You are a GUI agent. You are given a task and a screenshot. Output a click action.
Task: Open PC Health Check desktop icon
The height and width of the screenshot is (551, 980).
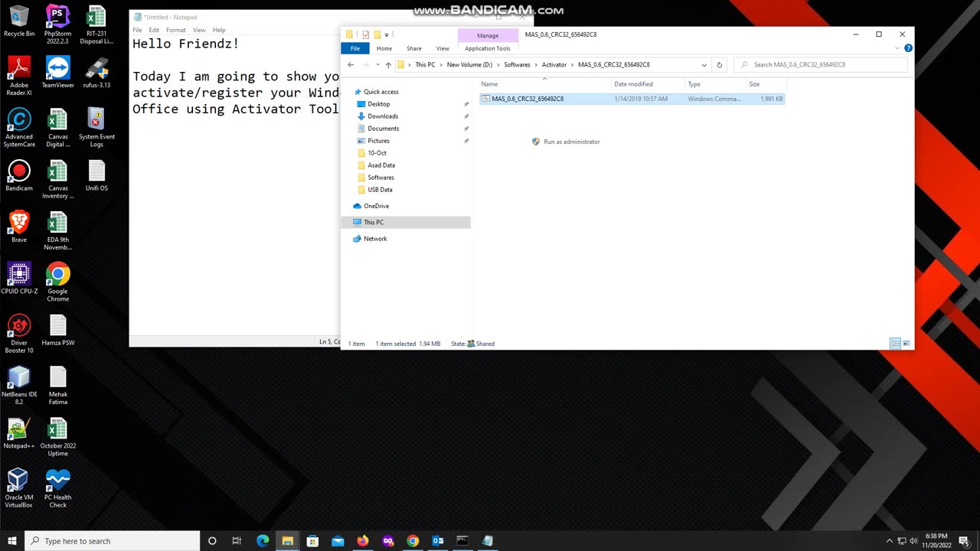[x=57, y=488]
